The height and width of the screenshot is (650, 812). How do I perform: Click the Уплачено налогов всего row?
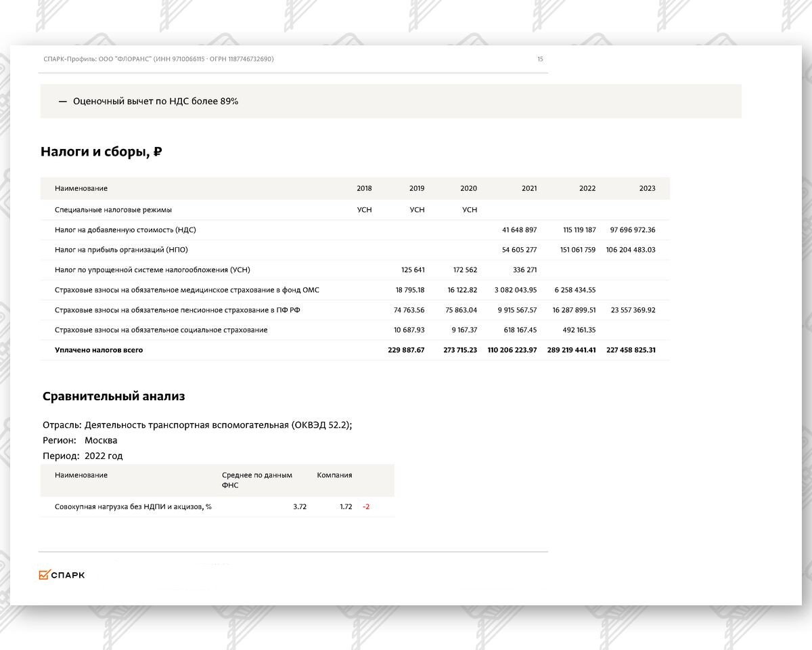pyautogui.click(x=98, y=350)
